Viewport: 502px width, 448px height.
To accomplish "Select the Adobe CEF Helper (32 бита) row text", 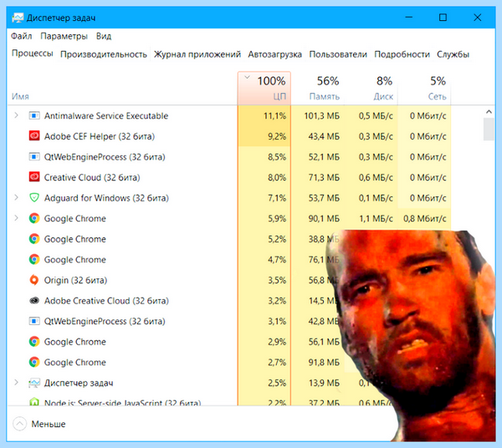I will (x=100, y=136).
